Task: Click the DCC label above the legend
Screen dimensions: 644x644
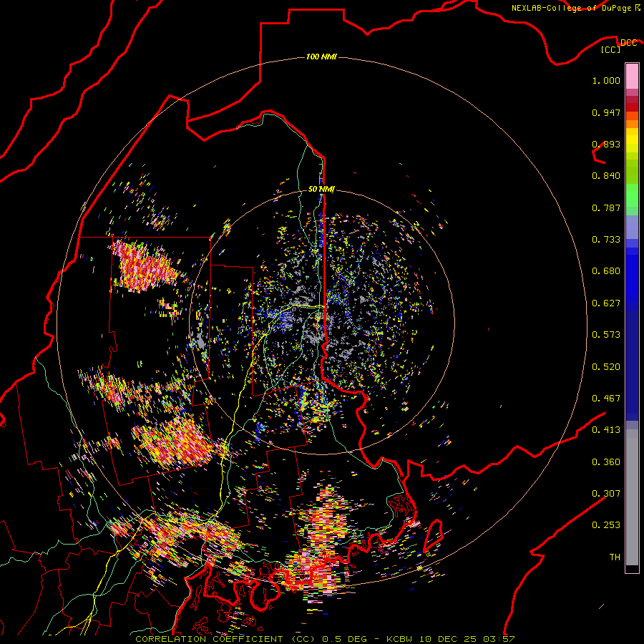Action: 628,42
